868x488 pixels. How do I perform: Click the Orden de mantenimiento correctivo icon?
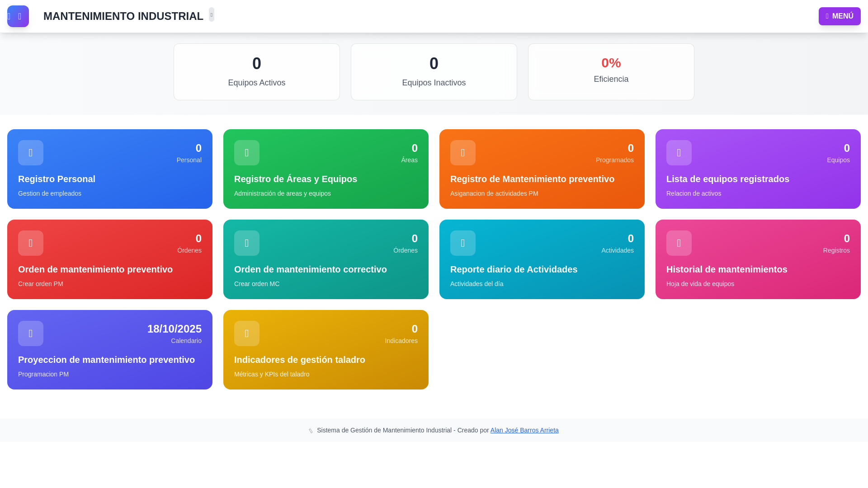click(x=247, y=243)
